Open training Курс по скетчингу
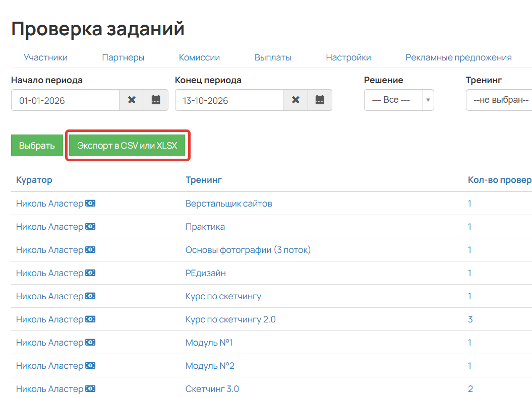 coord(223,296)
